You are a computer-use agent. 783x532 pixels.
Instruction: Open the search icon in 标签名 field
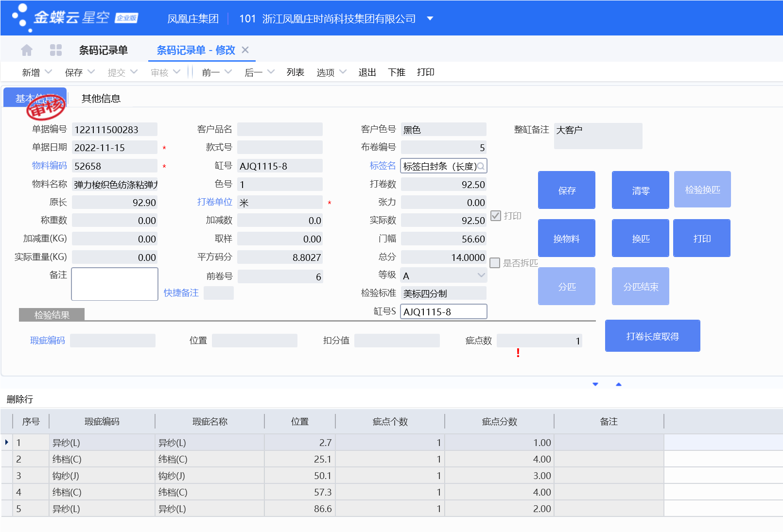pos(481,166)
